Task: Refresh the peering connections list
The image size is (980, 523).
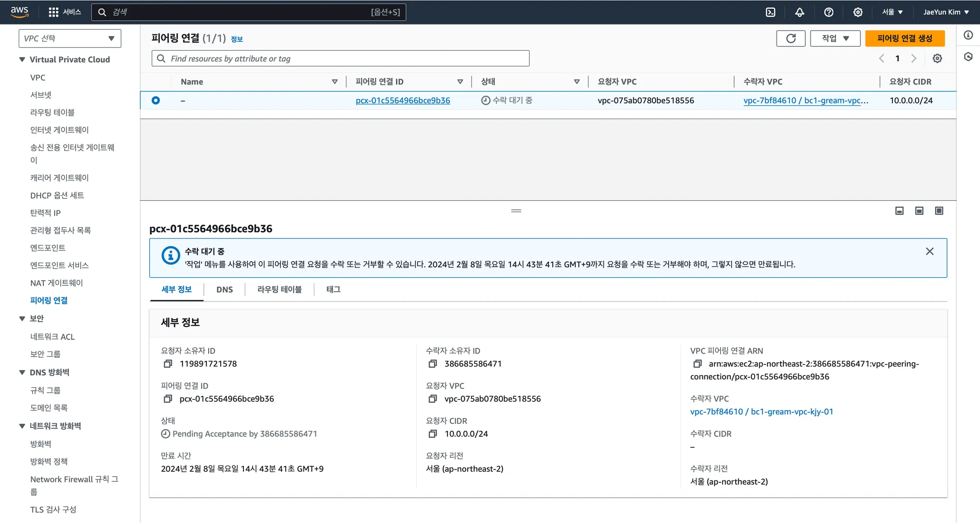Action: click(x=791, y=38)
